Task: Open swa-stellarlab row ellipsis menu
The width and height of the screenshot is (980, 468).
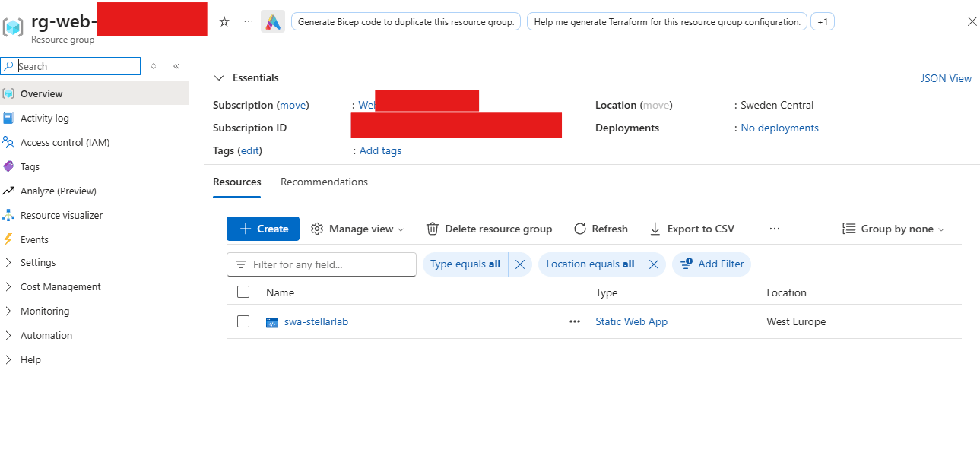Action: (575, 321)
